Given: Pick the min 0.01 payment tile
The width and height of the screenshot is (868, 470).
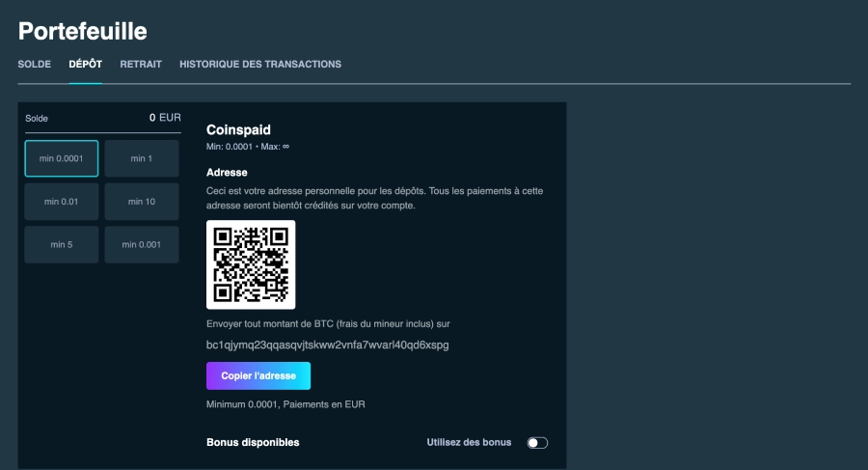Looking at the screenshot, I should [x=62, y=202].
